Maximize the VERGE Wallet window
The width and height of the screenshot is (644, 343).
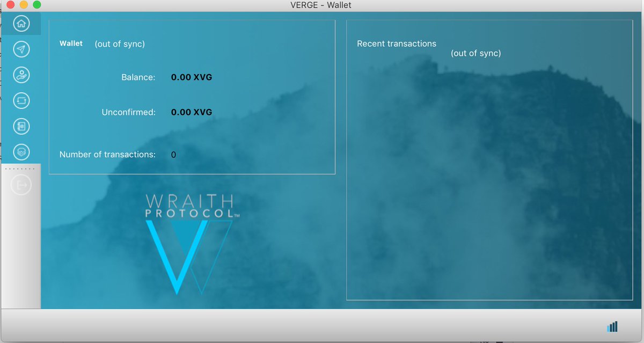(x=36, y=5)
